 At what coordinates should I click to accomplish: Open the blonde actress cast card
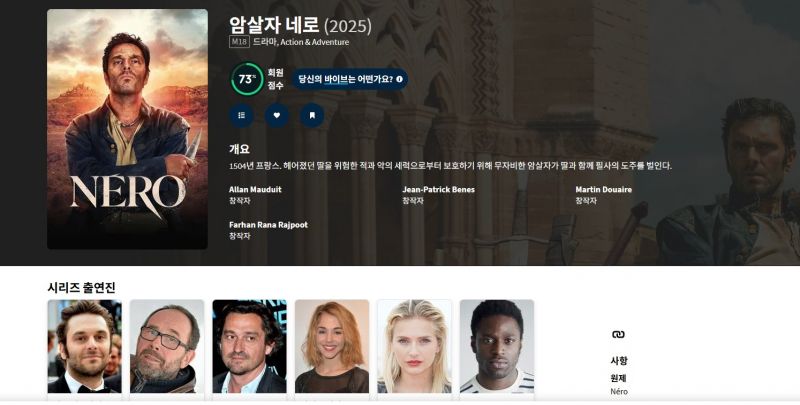point(414,346)
